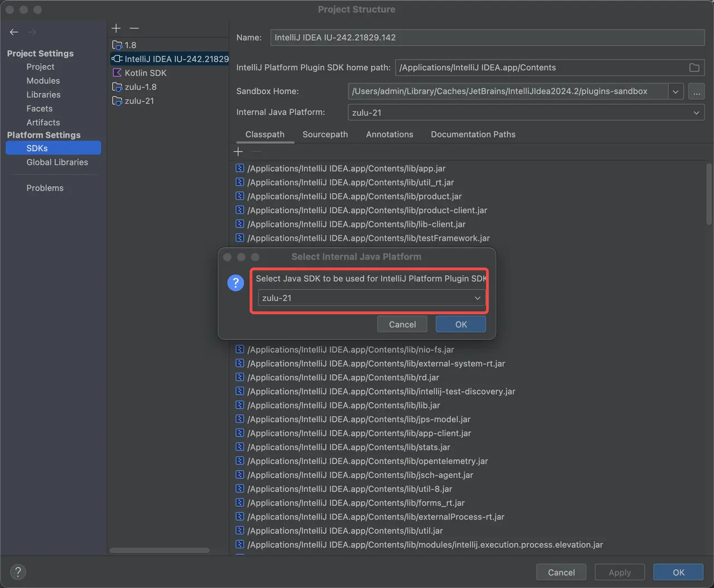Click the jar icon beside forms_rt.jar
This screenshot has width=714, height=588.
click(x=240, y=503)
